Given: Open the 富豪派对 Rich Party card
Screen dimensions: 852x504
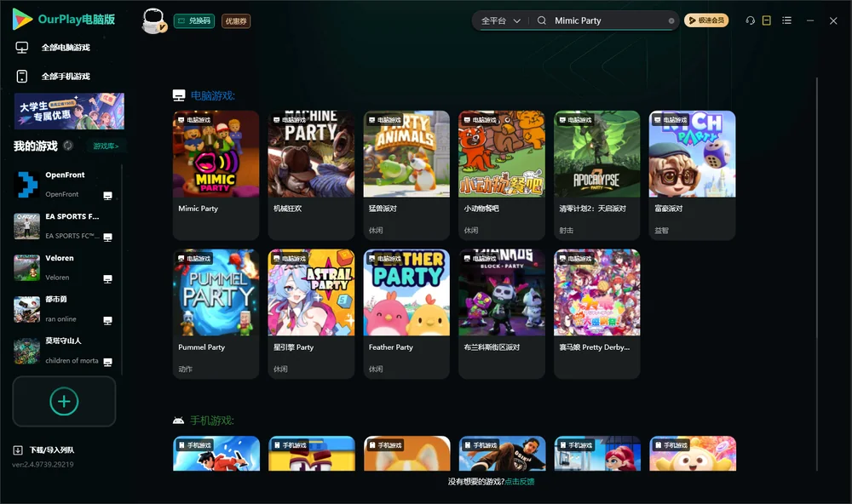Looking at the screenshot, I should pos(692,175).
